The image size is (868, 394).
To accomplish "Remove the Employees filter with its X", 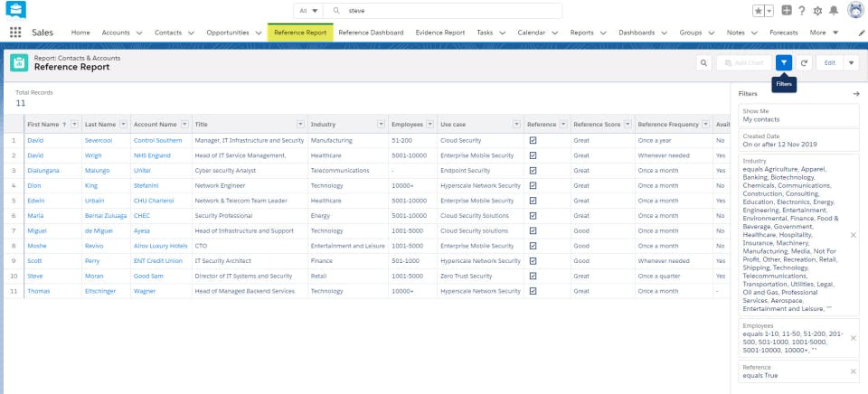I will [x=853, y=338].
